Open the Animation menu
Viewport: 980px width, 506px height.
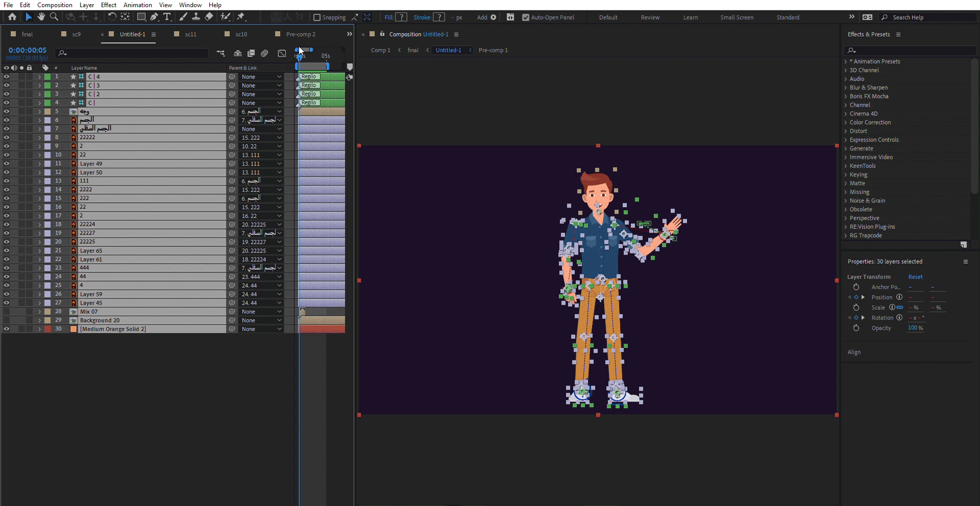coord(137,5)
